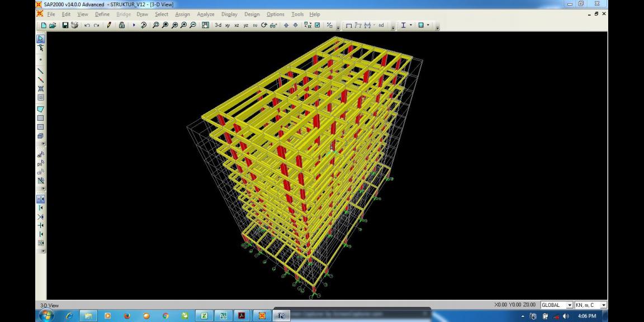The image size is (644, 322).
Task: Click the Lock/Unlock model padlock icon
Action: coord(122,25)
